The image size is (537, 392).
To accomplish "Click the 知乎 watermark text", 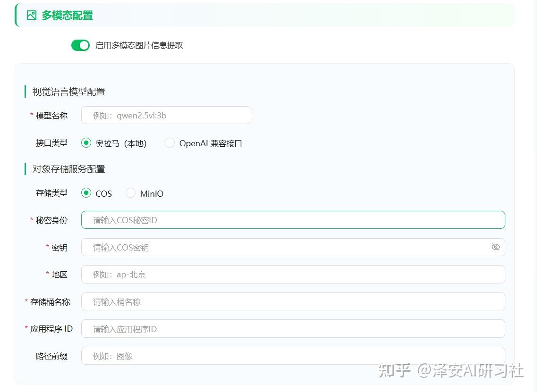I will (x=395, y=370).
